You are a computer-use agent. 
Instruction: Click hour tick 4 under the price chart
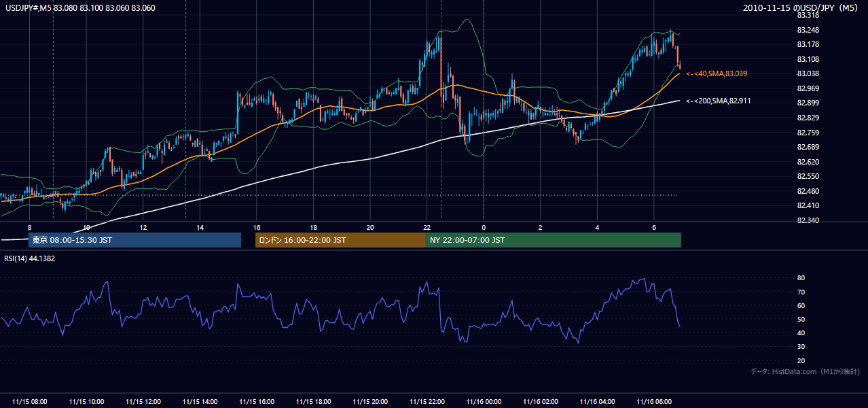pyautogui.click(x=597, y=227)
